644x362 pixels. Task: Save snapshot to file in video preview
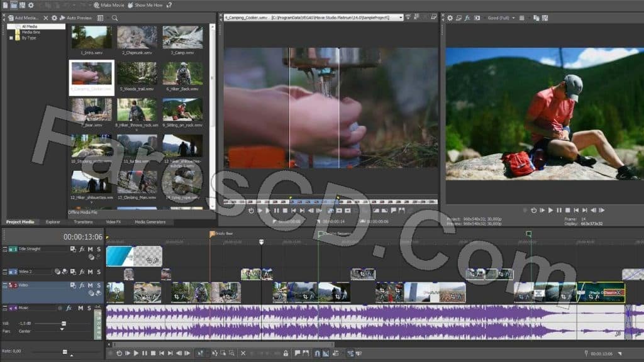[x=545, y=18]
